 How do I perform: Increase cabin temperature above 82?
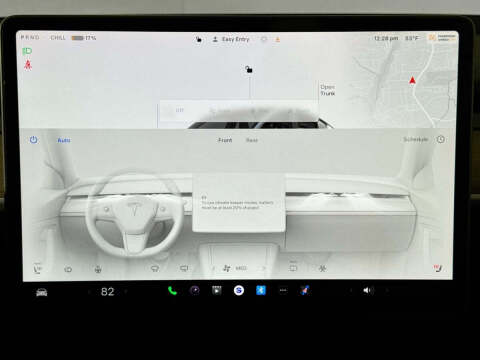click(x=126, y=292)
